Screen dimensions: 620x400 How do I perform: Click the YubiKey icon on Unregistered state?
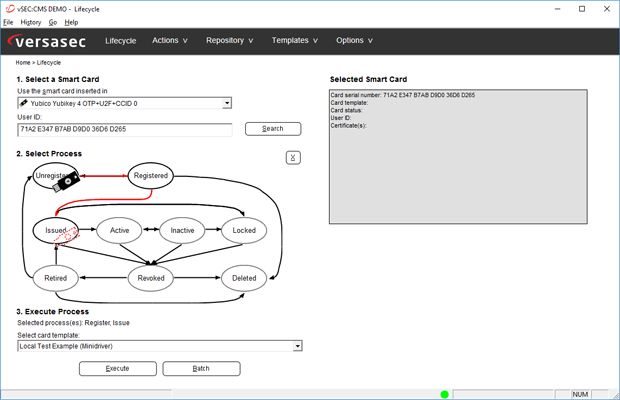(x=66, y=182)
